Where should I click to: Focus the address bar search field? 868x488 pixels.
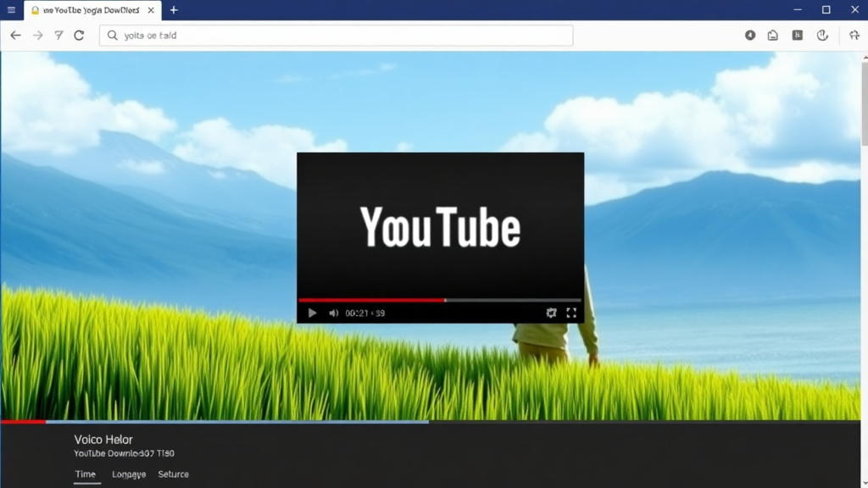(336, 36)
